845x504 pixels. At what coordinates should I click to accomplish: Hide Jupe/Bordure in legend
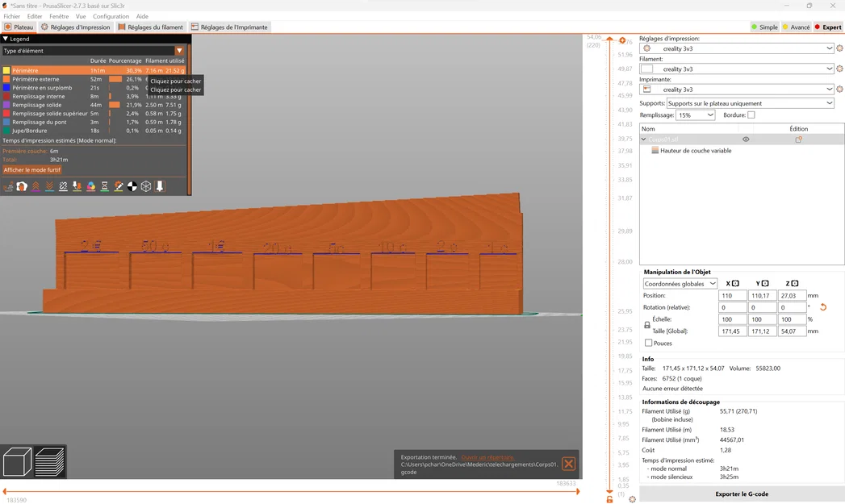[x=94, y=131]
